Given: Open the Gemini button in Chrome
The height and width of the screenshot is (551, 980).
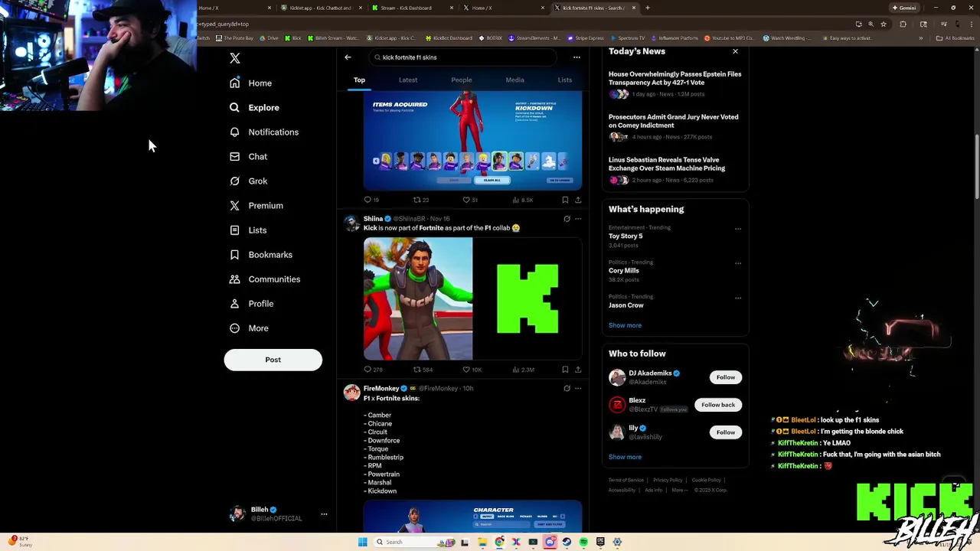Looking at the screenshot, I should [x=903, y=8].
